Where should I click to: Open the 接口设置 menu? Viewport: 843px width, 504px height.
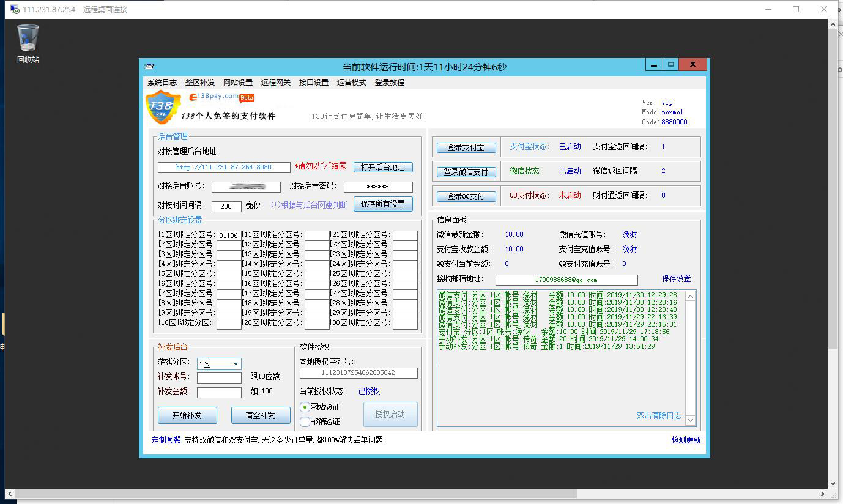pyautogui.click(x=314, y=83)
